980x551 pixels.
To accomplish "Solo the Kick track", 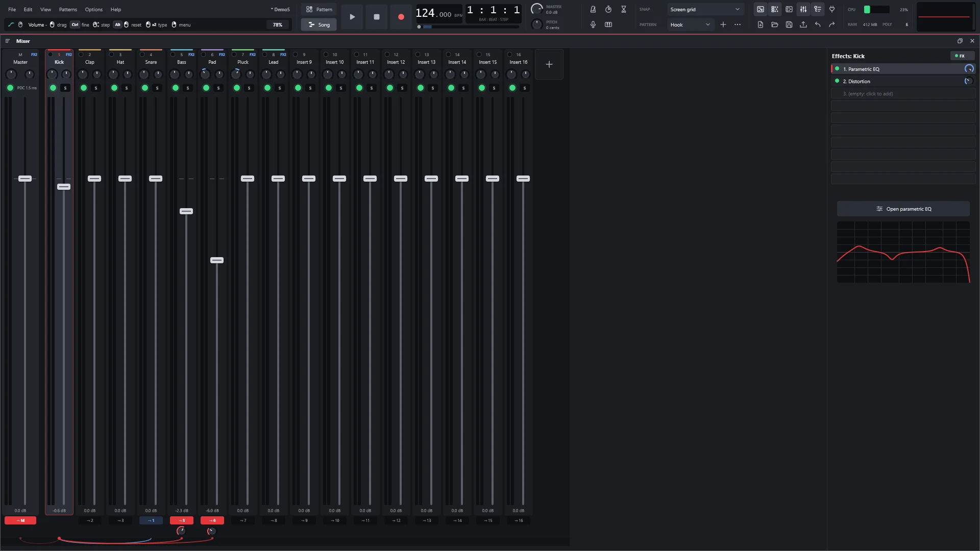I will (65, 88).
